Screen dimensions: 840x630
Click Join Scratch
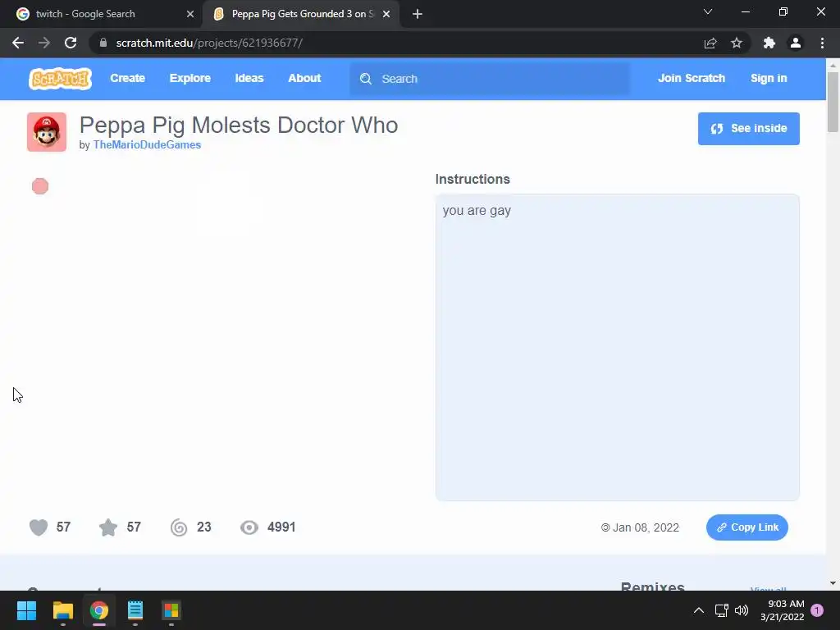(x=691, y=78)
